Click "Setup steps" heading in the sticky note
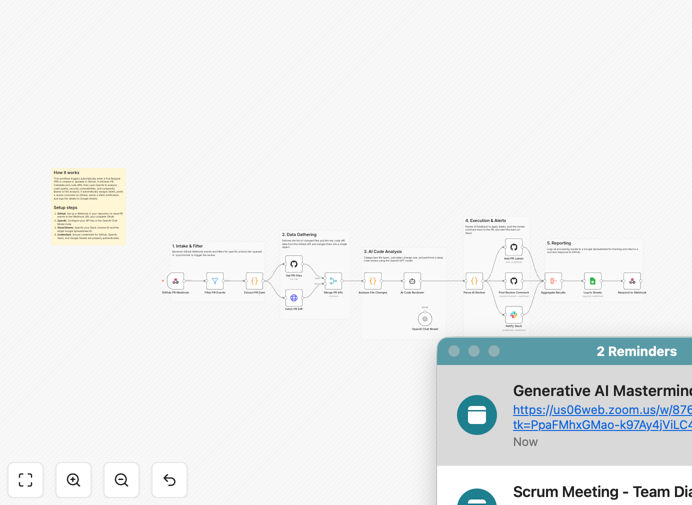Viewport: 692px width, 505px height. (x=66, y=207)
